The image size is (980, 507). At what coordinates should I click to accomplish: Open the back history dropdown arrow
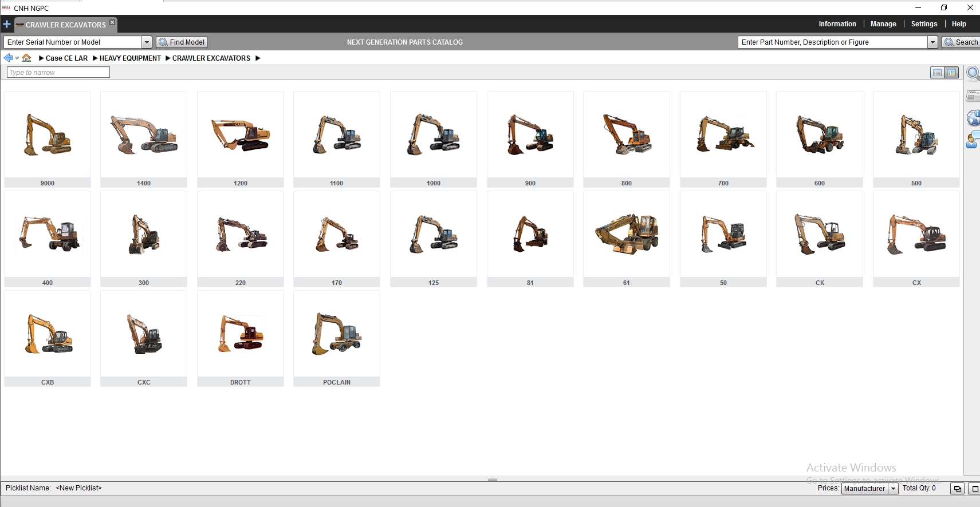[17, 58]
